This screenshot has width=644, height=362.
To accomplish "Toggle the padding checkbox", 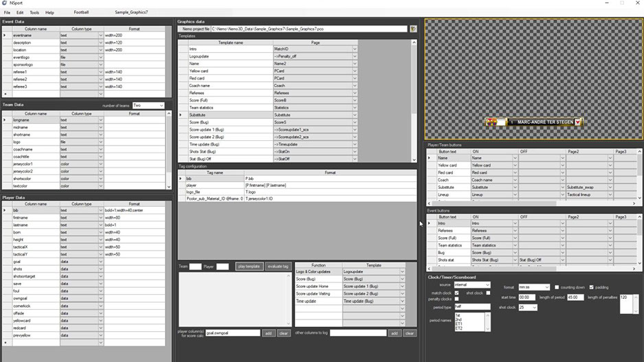I will [592, 286].
